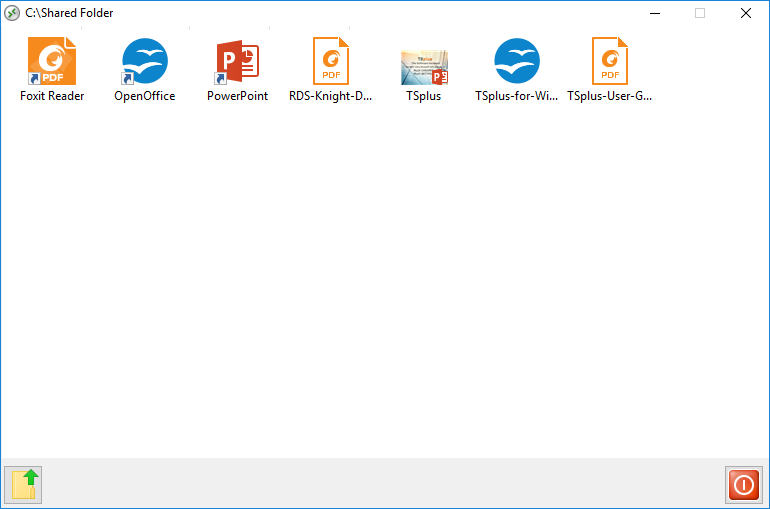
Task: Click the "Foxit Reader" text label
Action: coord(52,96)
